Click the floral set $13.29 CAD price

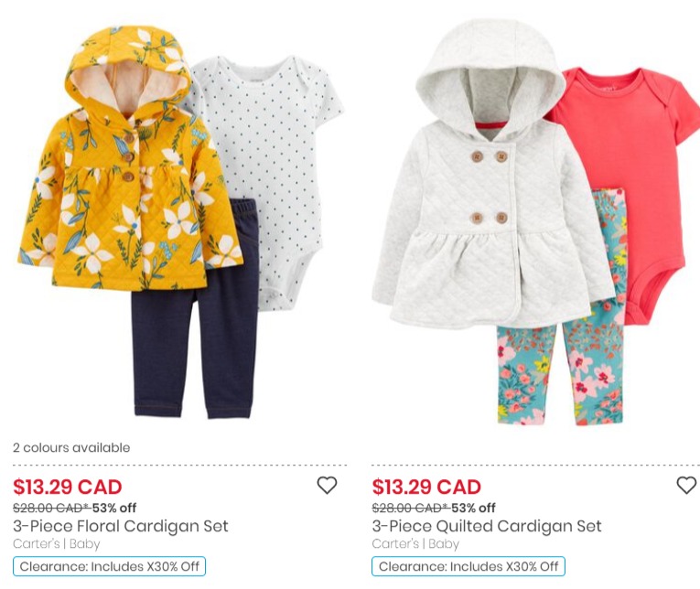68,487
